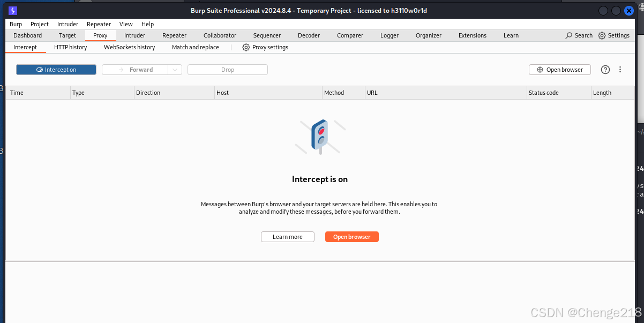Maximize the Burp Suite window
Viewport: 644px width, 323px height.
pos(616,11)
